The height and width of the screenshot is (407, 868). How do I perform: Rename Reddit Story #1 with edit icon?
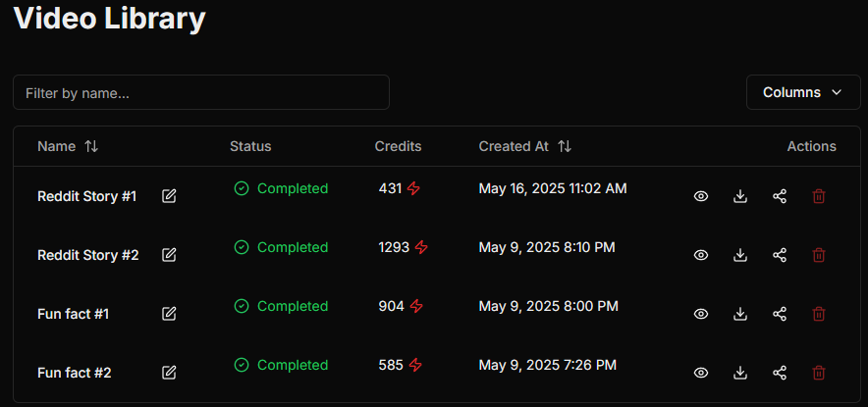[169, 196]
